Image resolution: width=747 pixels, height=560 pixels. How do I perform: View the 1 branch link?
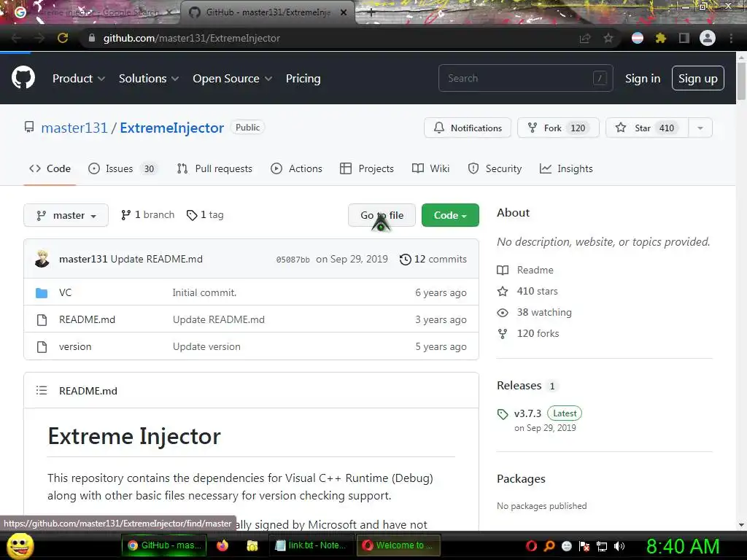147,215
